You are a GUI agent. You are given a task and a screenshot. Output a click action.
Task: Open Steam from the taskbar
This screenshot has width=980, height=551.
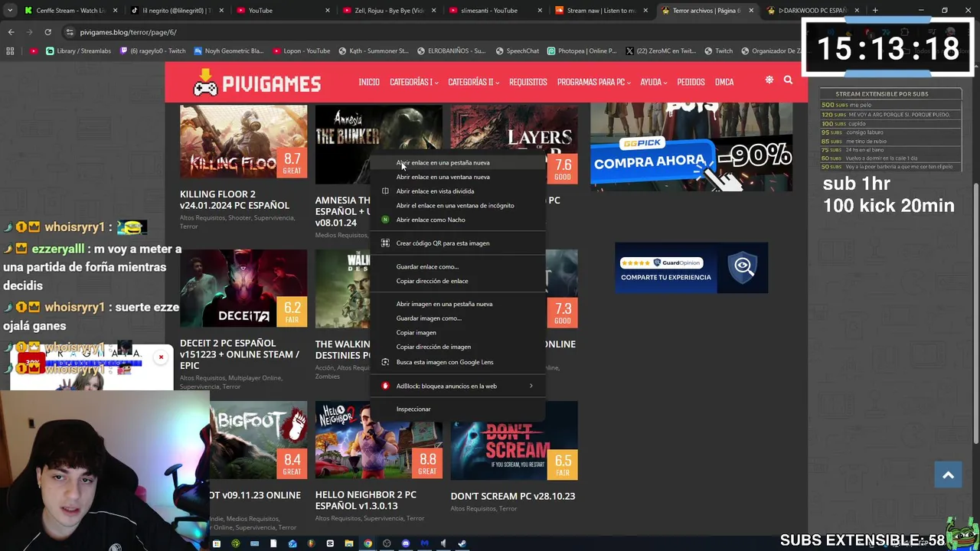click(x=462, y=543)
